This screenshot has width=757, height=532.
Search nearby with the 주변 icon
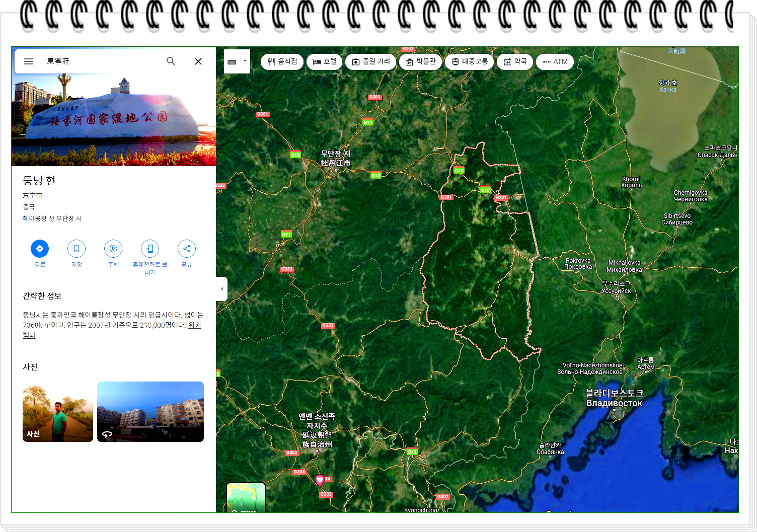[x=113, y=249]
